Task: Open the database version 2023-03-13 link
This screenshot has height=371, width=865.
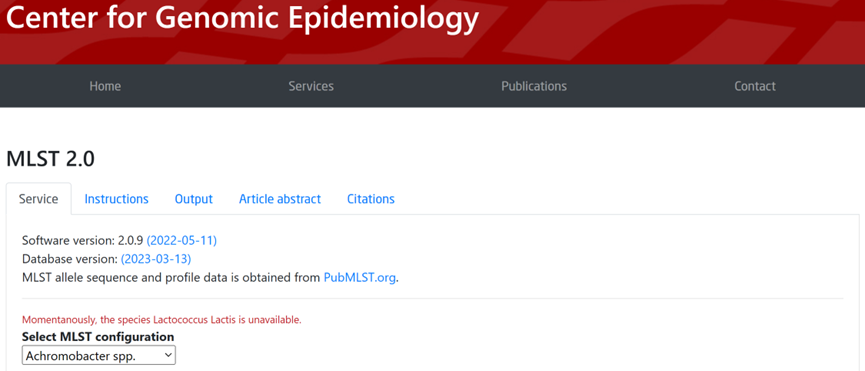Action: 156,259
